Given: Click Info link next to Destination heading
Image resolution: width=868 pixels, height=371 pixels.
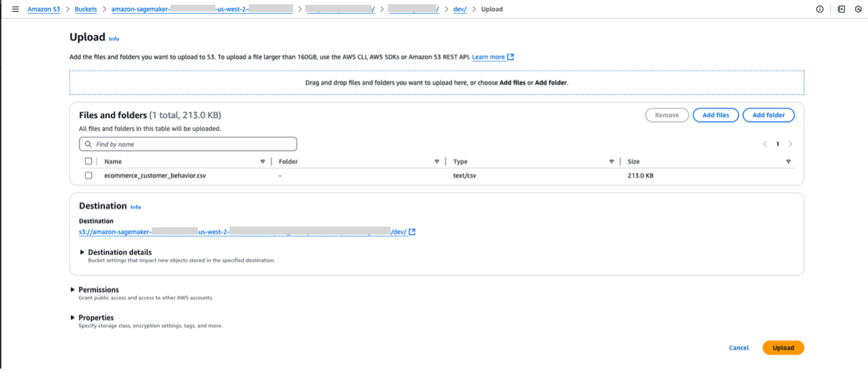Looking at the screenshot, I should coord(135,207).
